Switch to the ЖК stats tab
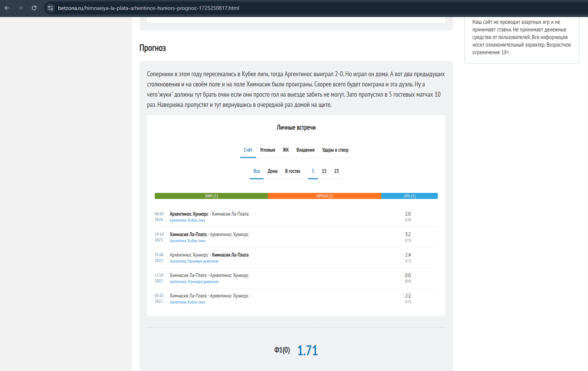The height and width of the screenshot is (371, 588). [x=286, y=150]
